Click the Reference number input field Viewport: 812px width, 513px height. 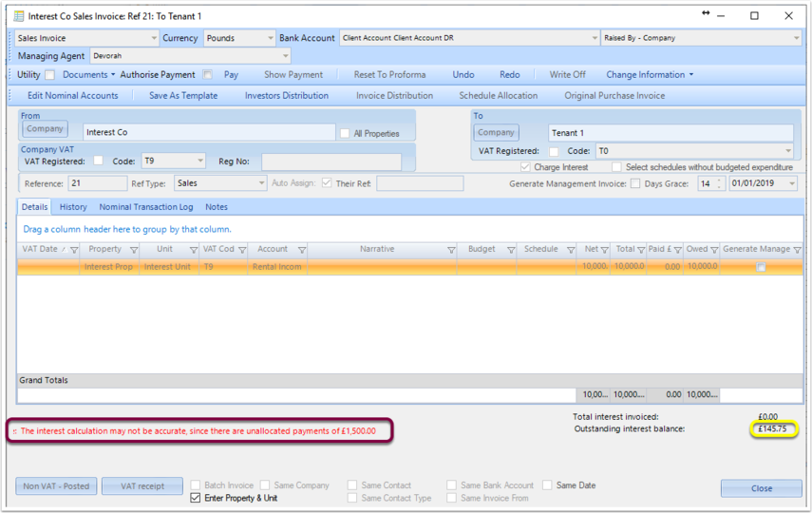pyautogui.click(x=98, y=183)
